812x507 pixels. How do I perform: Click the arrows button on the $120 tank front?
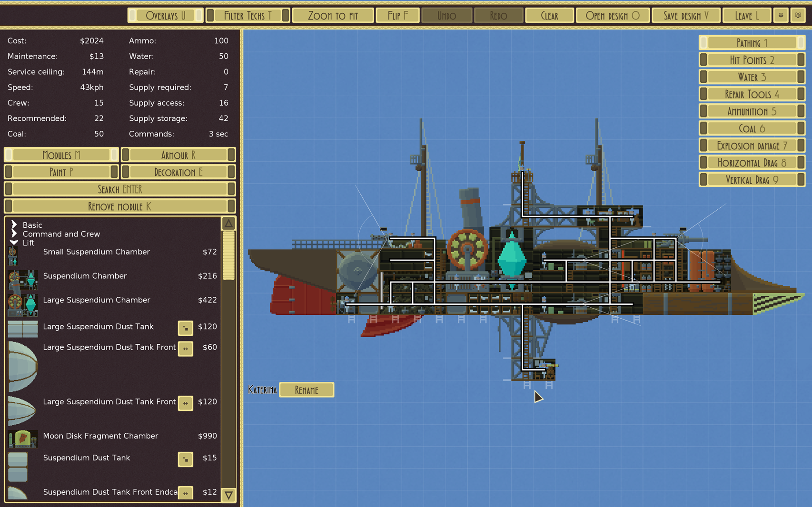186,403
